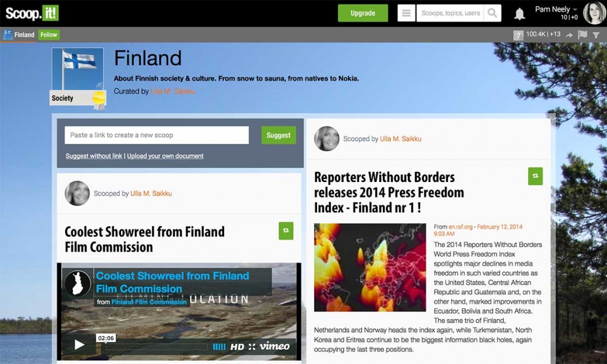This screenshot has width=607, height=364.
Task: Open the notifications bell
Action: [519, 14]
